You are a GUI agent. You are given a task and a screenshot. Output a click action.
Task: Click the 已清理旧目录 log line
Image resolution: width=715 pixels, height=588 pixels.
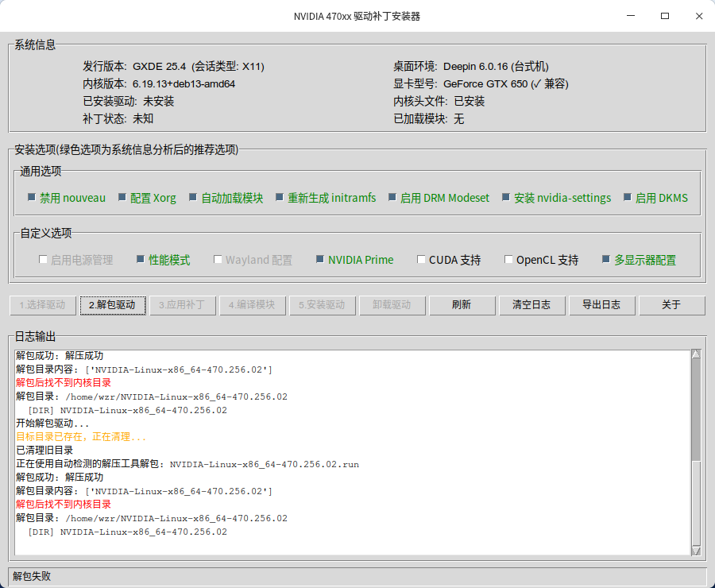[44, 451]
